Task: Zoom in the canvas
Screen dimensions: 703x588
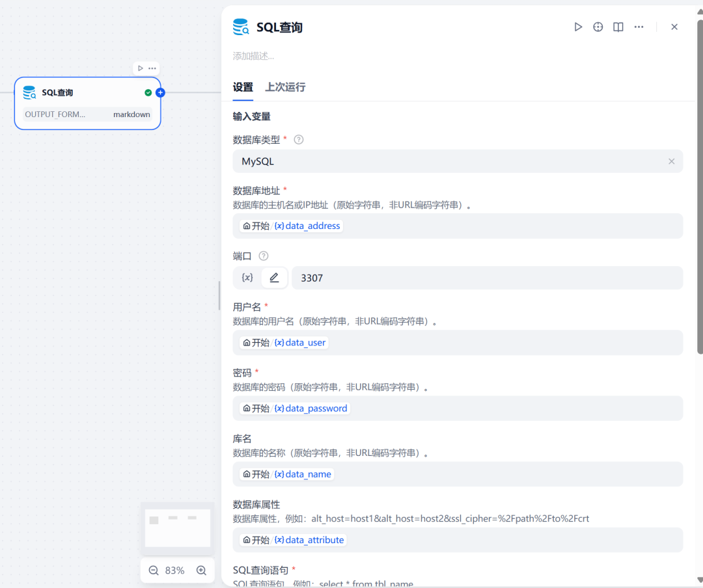Action: click(x=201, y=570)
